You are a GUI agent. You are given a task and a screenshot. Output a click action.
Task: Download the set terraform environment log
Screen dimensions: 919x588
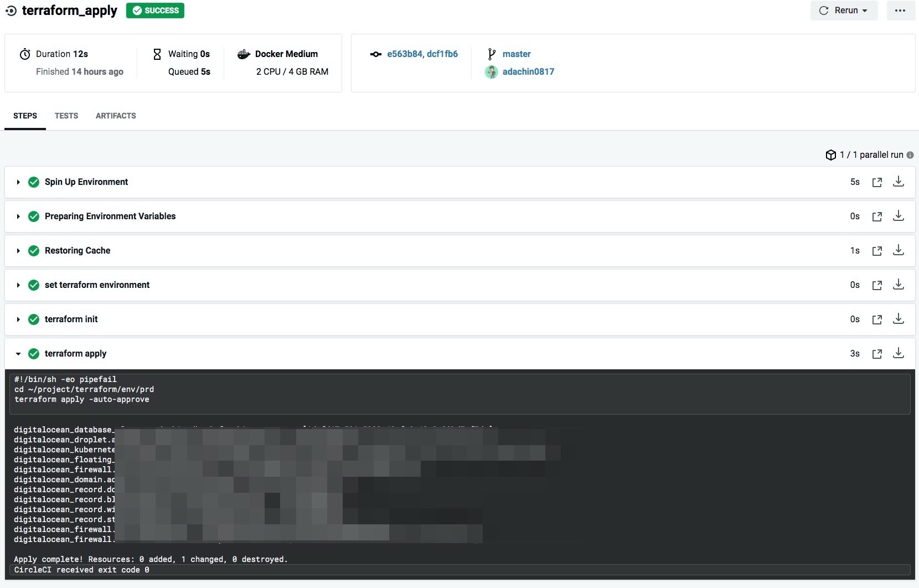899,285
